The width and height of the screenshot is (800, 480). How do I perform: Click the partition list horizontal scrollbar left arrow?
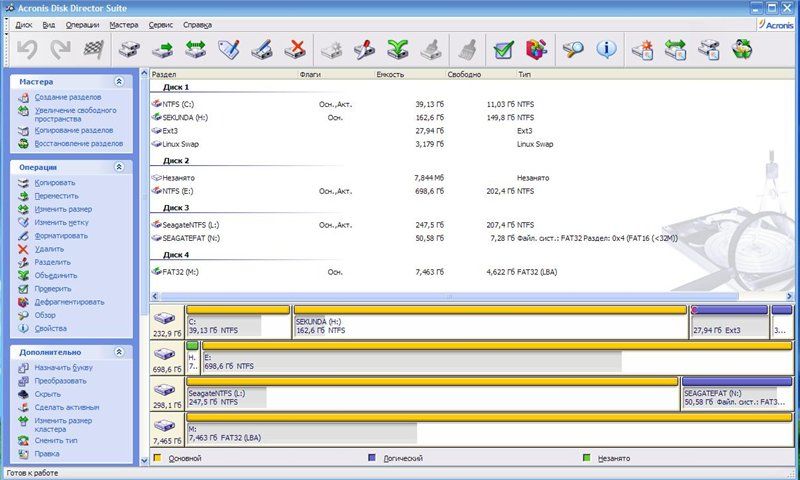tap(155, 296)
